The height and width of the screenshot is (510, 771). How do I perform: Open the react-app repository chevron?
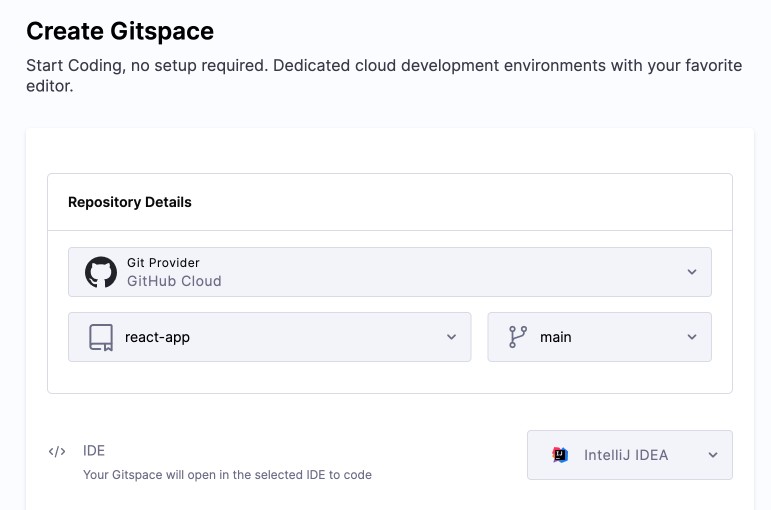(451, 337)
